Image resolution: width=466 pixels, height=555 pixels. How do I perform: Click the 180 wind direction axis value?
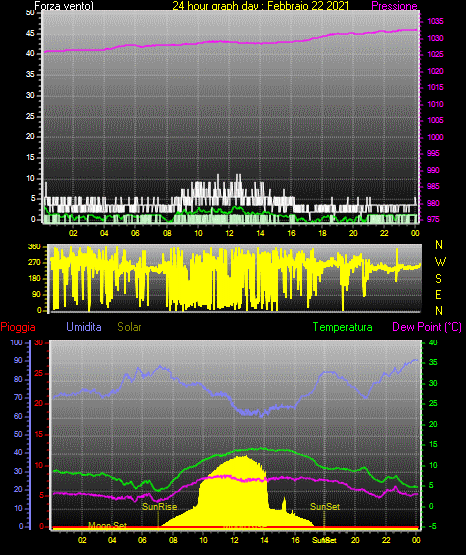pos(34,279)
